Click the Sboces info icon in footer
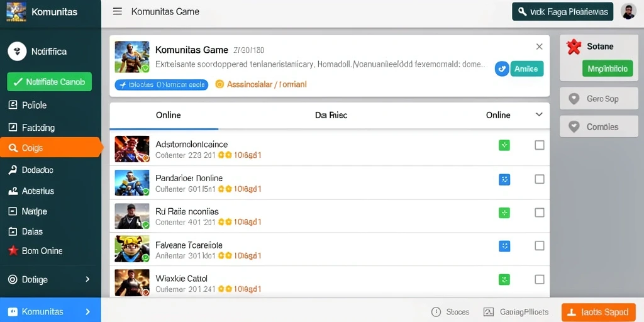 click(x=436, y=312)
